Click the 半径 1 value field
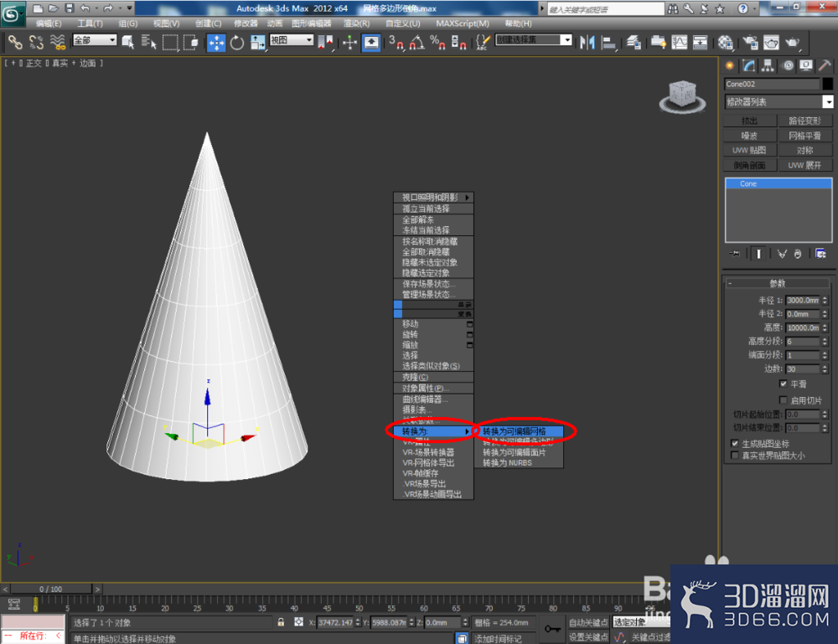838x644 pixels. (x=803, y=300)
